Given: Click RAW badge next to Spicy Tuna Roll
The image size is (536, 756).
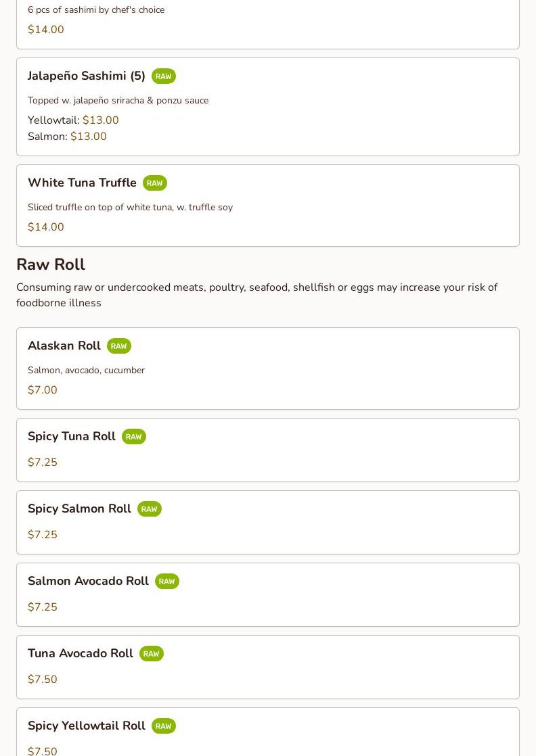Looking at the screenshot, I should click(x=133, y=437).
